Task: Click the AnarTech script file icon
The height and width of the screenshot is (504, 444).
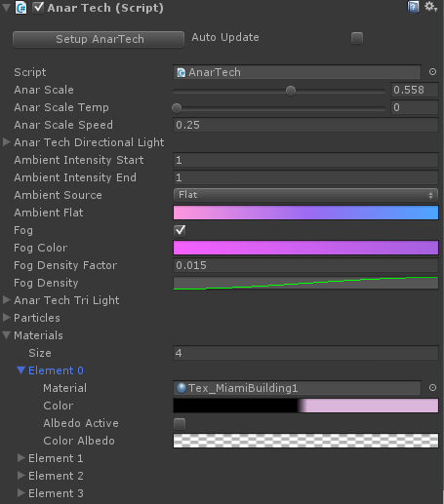Action: coord(181,72)
